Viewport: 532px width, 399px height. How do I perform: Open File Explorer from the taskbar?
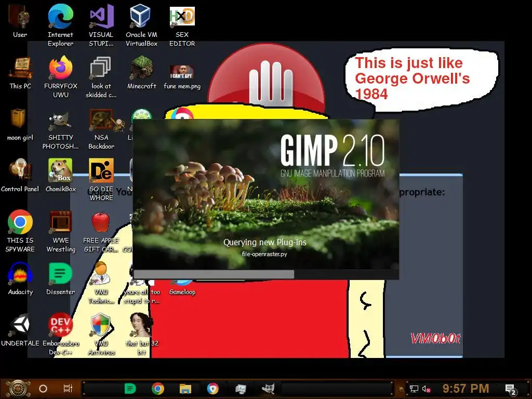(x=185, y=389)
